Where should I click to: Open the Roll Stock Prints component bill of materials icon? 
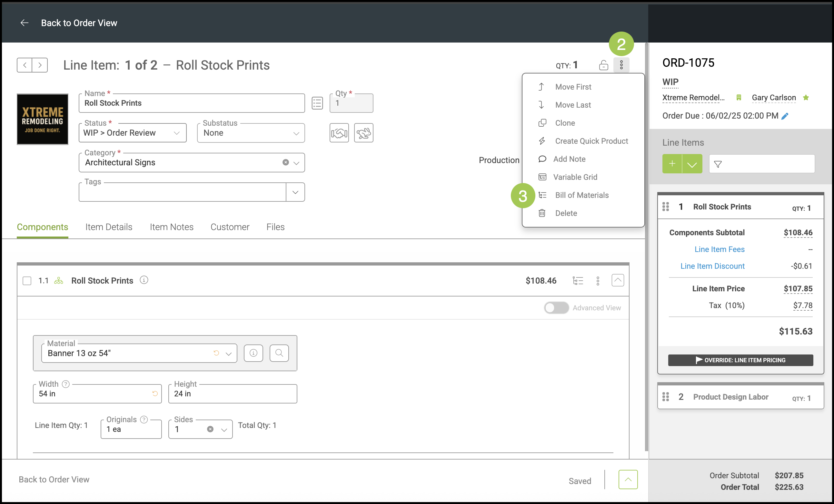[577, 281]
